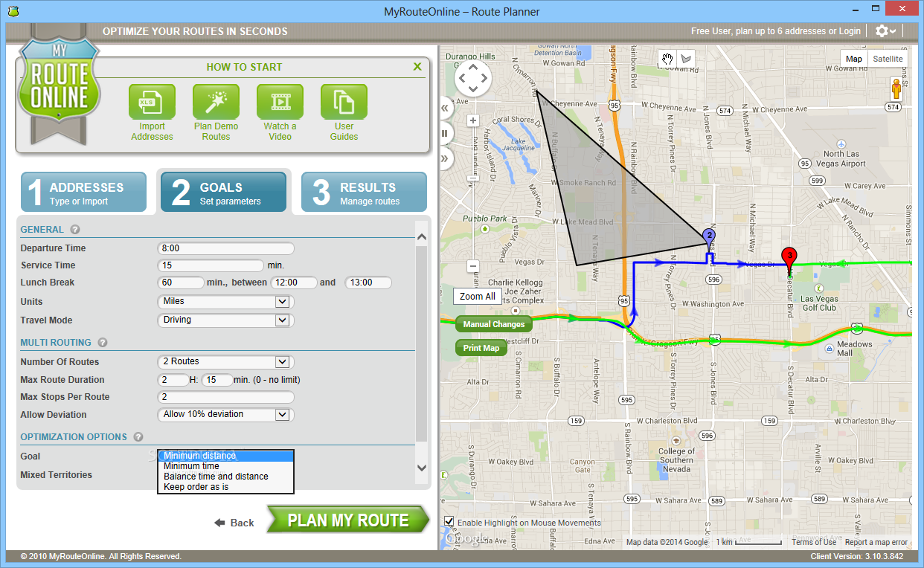
Task: Open settings gear menu in header
Action: (885, 31)
